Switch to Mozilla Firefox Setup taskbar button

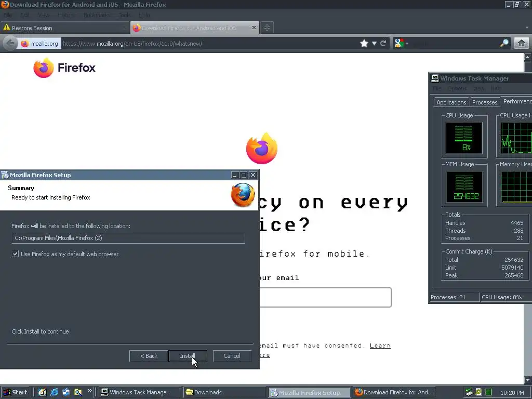tap(310, 392)
